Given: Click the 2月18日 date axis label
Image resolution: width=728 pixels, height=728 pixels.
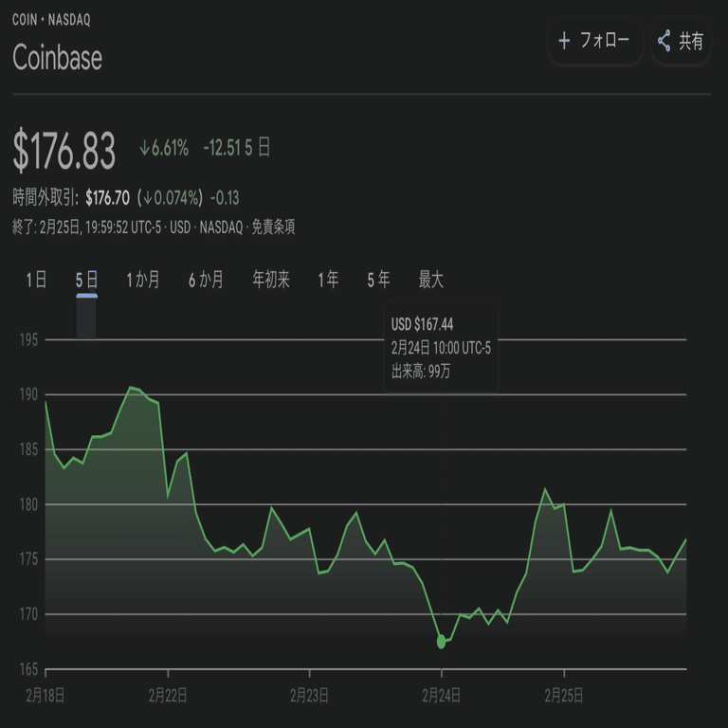Looking at the screenshot, I should tap(45, 696).
